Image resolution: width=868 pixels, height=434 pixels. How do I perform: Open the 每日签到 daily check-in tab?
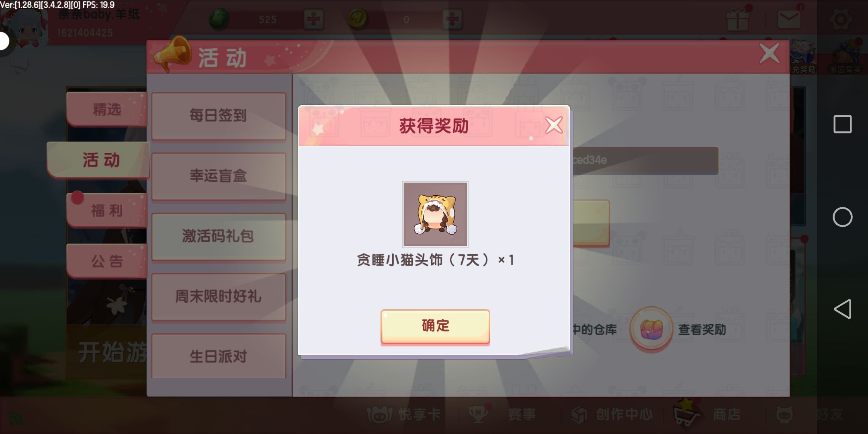pos(219,116)
